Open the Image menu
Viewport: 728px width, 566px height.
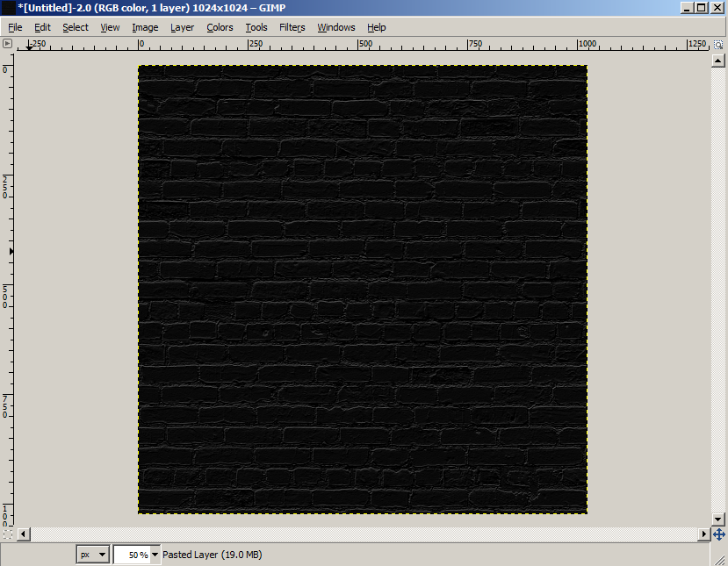145,27
